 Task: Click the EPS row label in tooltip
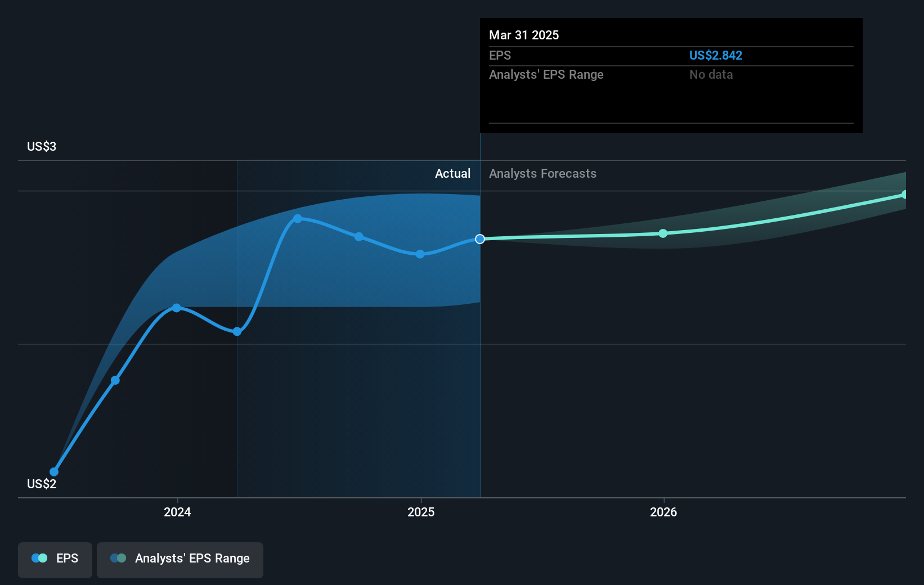pos(500,55)
